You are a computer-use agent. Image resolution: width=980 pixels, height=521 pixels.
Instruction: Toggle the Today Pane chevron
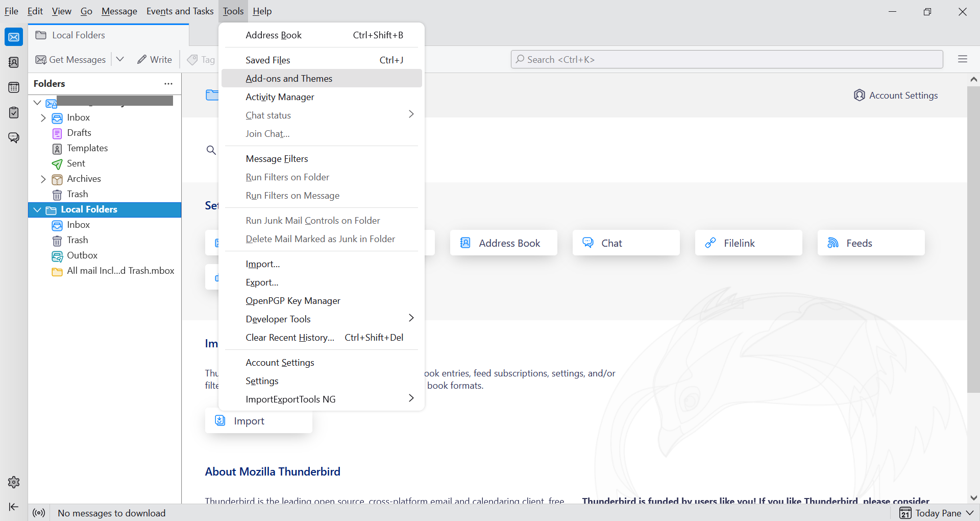(x=970, y=513)
